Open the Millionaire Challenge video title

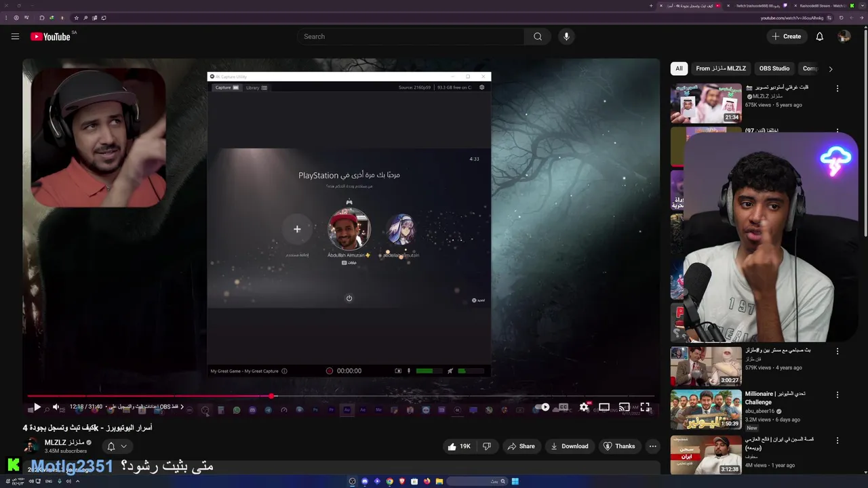[775, 397]
